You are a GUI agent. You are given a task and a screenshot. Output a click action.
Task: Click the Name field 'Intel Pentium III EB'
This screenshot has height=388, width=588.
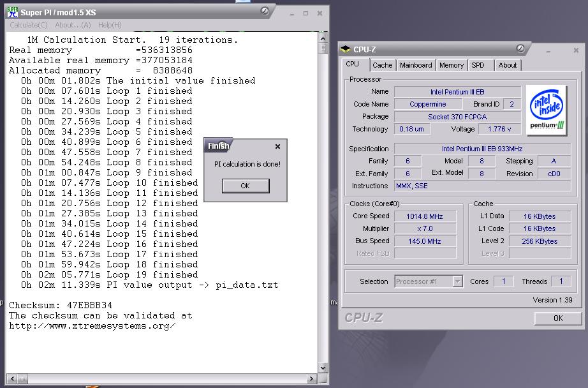coord(457,92)
